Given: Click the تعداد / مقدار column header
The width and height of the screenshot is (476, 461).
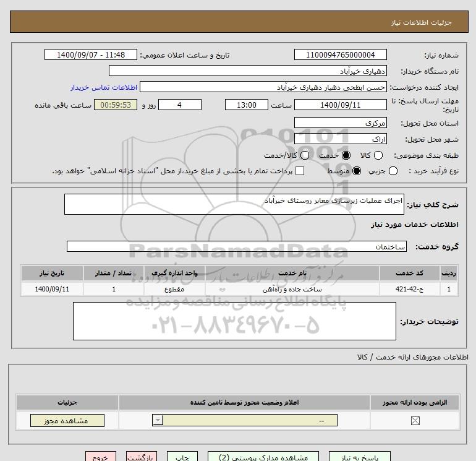Looking at the screenshot, I should coord(114,273).
